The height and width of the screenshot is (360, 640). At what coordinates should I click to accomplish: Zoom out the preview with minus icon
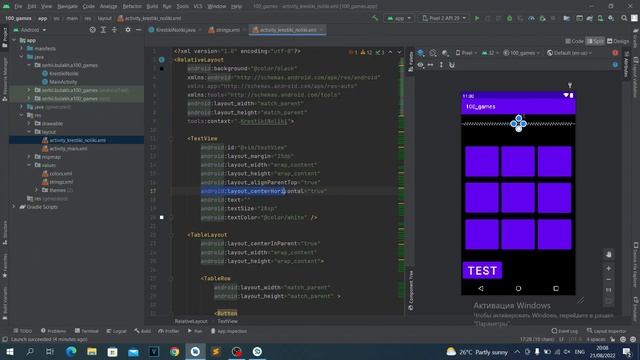point(609,280)
